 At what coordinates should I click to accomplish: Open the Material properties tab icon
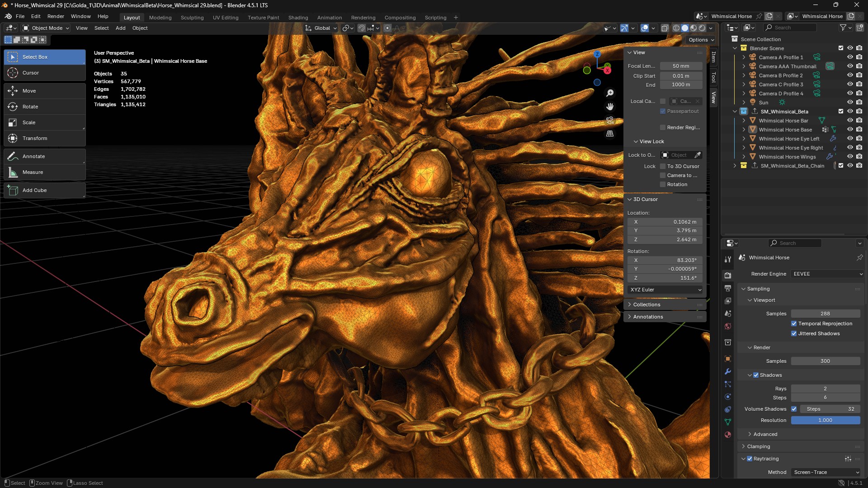728,435
